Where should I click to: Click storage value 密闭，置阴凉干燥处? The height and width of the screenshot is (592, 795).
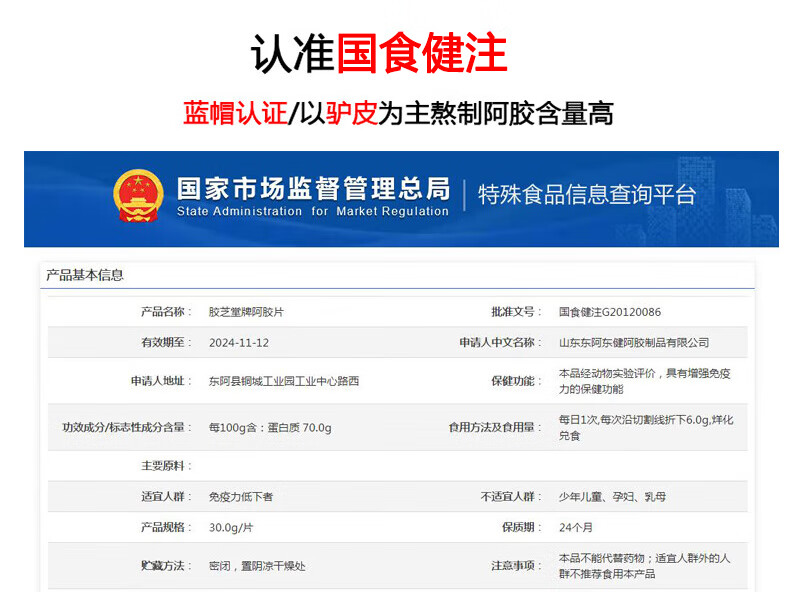click(257, 566)
